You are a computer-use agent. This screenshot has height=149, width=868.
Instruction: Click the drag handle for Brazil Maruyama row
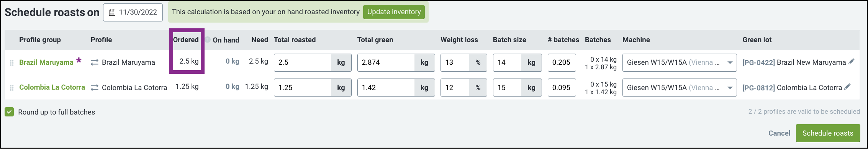coord(11,62)
